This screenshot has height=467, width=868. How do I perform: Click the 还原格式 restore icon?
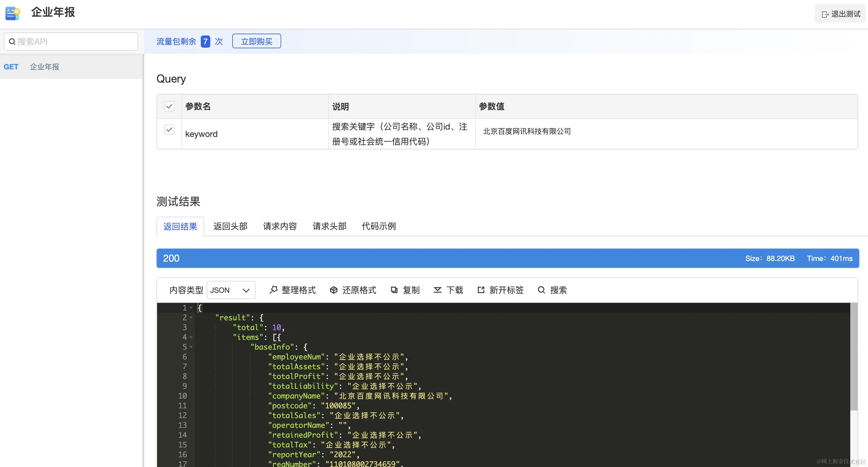333,290
